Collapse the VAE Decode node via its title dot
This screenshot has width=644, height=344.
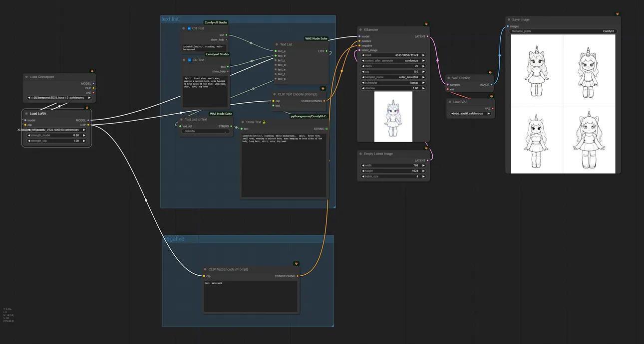[x=449, y=78]
